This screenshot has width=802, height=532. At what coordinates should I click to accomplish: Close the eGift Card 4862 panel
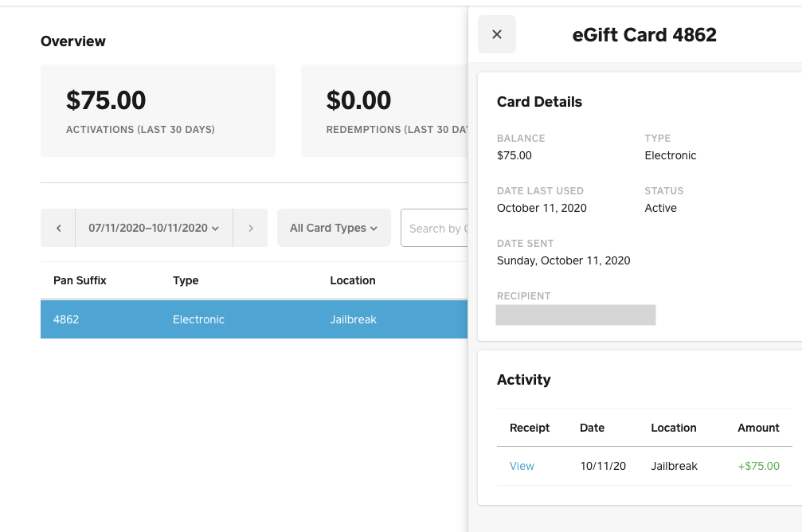(x=497, y=34)
